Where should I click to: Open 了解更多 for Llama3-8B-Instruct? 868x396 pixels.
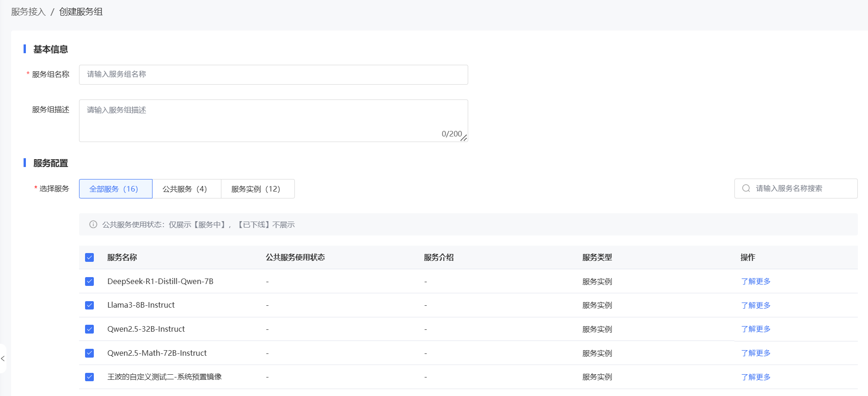[756, 305]
